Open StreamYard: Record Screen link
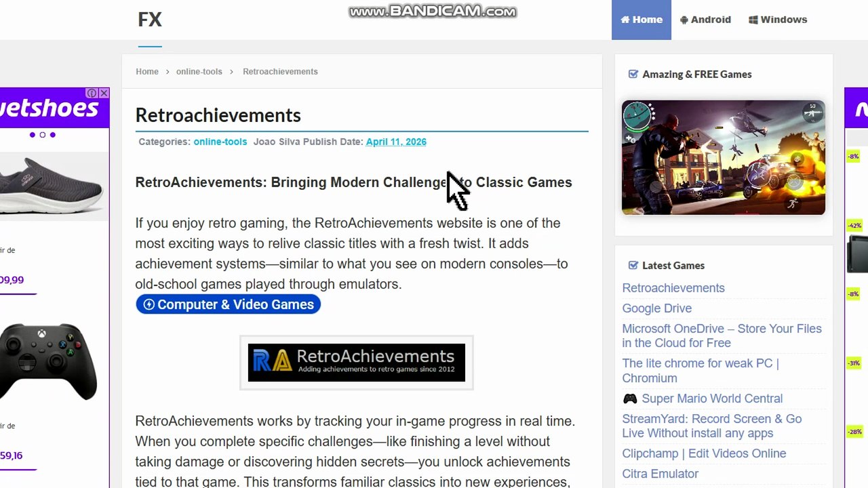Screen dimensions: 868x488 coord(712,426)
